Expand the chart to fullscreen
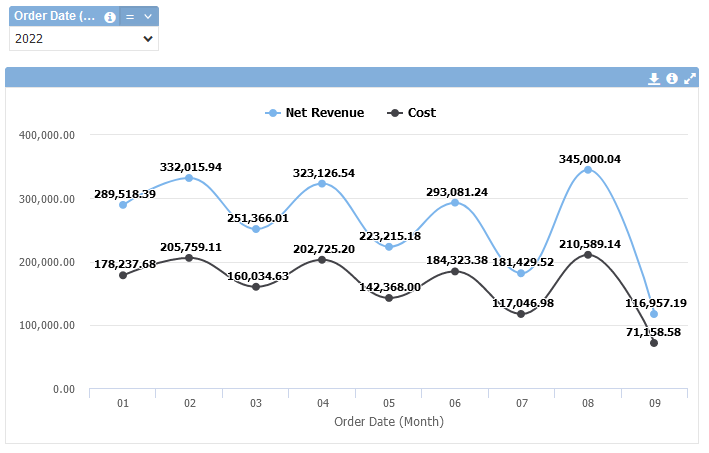The width and height of the screenshot is (709, 453). pos(690,79)
